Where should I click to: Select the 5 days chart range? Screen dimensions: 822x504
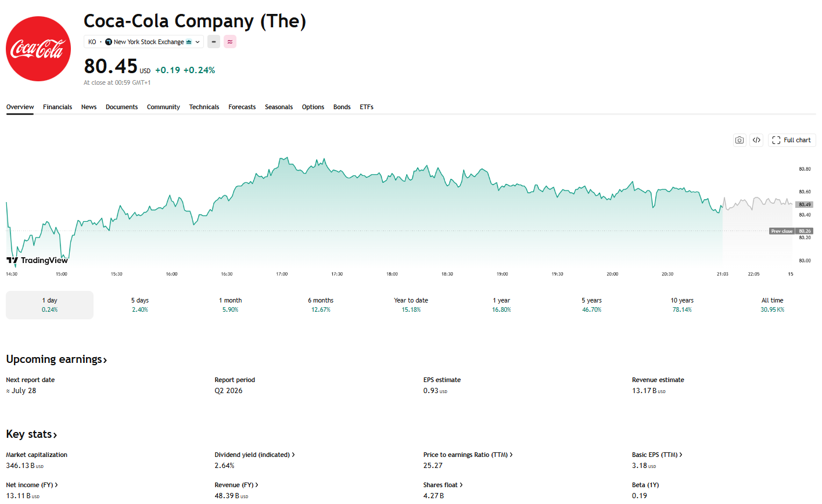pyautogui.click(x=140, y=305)
